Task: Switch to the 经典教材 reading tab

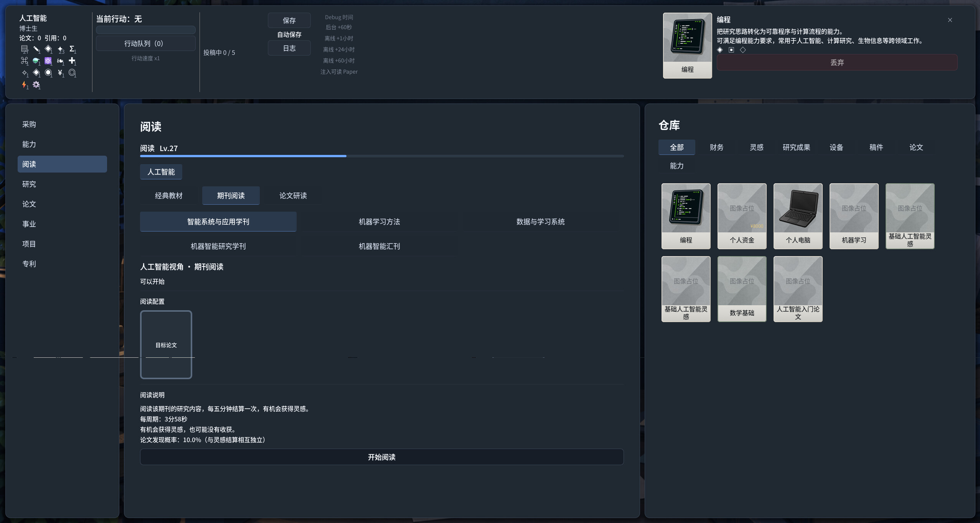Action: 169,196
